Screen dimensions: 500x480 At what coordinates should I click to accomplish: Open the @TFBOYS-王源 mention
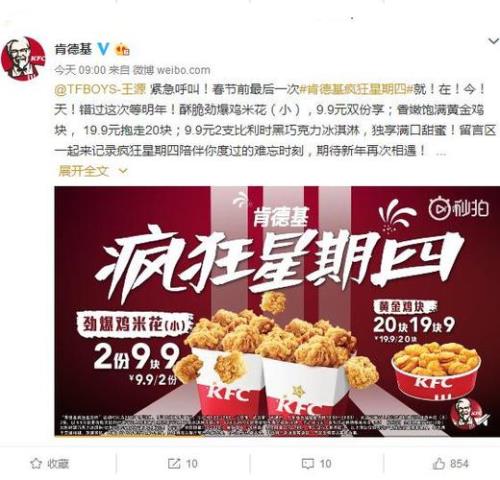[x=100, y=90]
